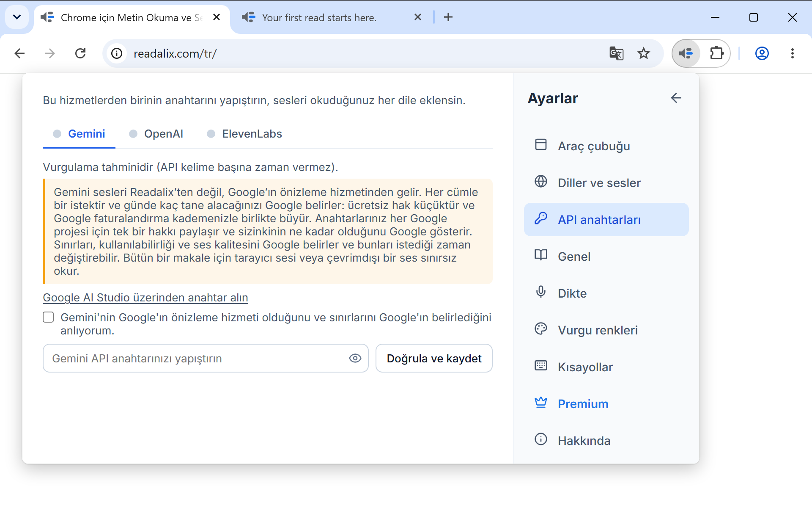The image size is (812, 508).
Task: Toggle API key visibility eye icon
Action: click(355, 359)
